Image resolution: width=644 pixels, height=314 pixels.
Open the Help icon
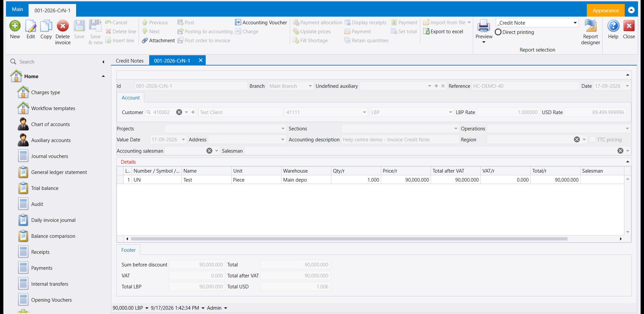[x=613, y=26]
